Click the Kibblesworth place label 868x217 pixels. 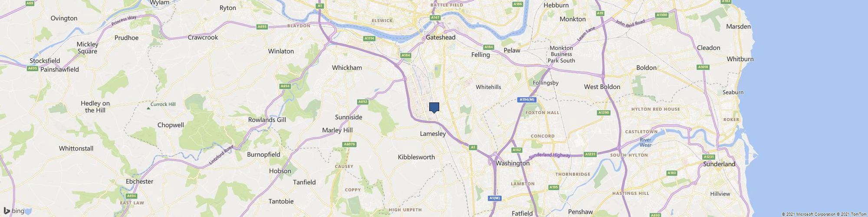pos(416,157)
